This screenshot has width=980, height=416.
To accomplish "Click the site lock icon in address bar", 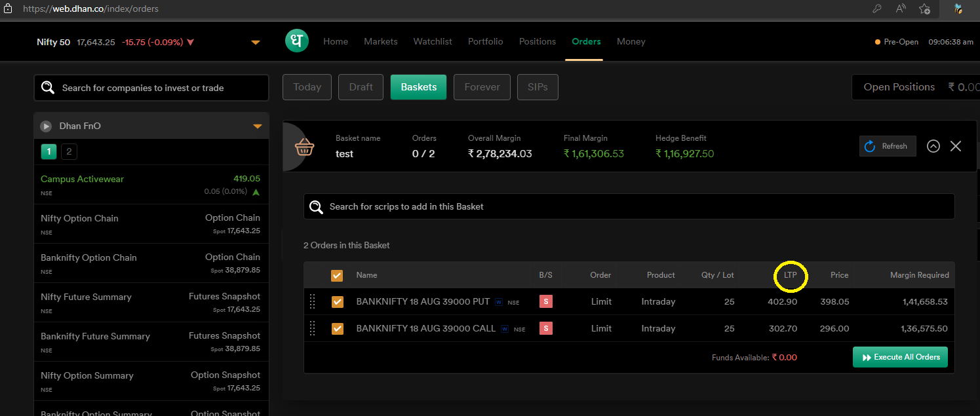I will (x=9, y=9).
